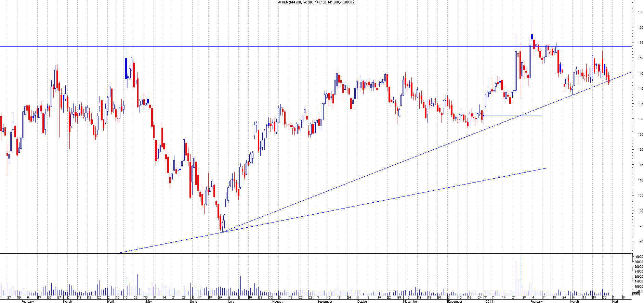Click the July label on date axis
644x303 pixels.
pos(231,302)
